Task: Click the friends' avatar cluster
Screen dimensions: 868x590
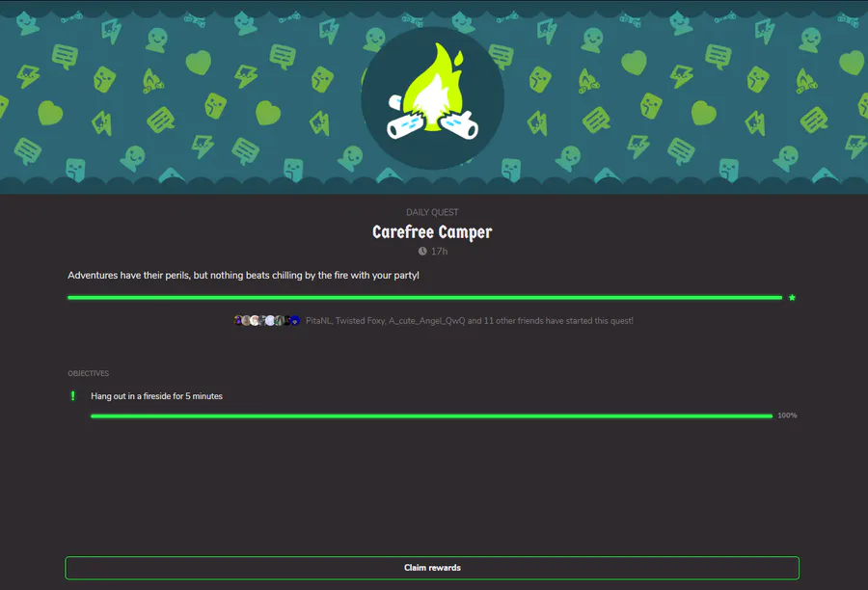Action: (x=267, y=320)
